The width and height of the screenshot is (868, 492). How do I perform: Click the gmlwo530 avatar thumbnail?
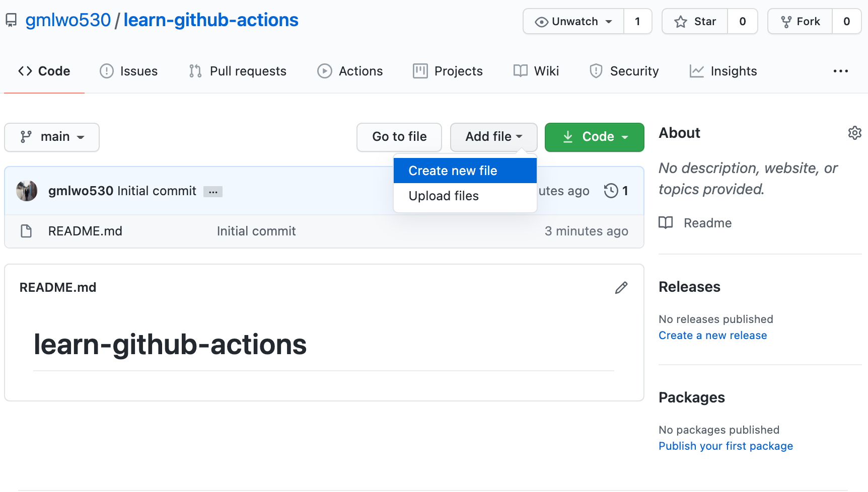[x=26, y=191]
